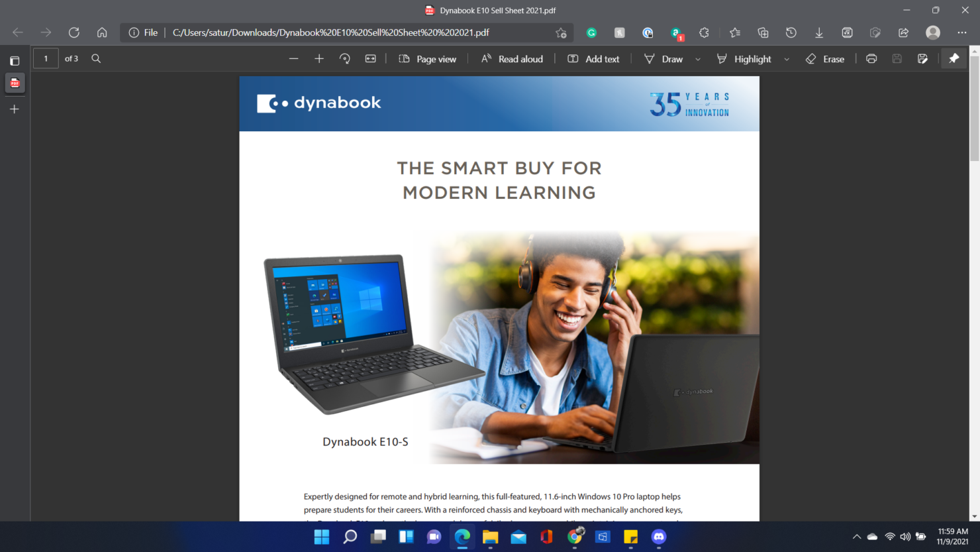Select the Erase tool
Image resolution: width=980 pixels, height=552 pixels.
point(825,59)
